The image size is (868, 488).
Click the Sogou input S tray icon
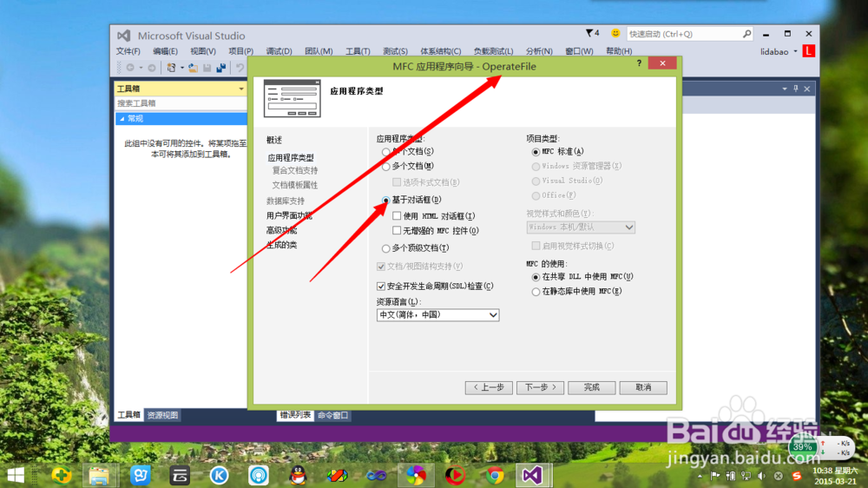tap(797, 476)
